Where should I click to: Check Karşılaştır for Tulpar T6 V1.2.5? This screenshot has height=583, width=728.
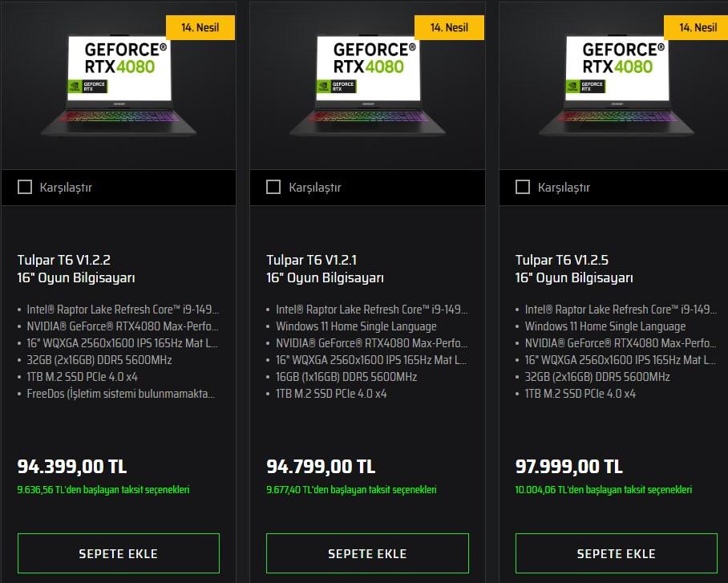(522, 187)
